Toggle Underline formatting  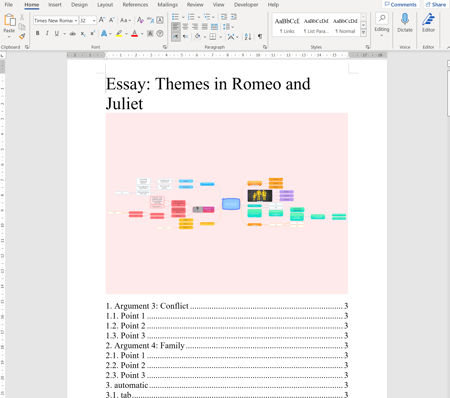(57, 34)
